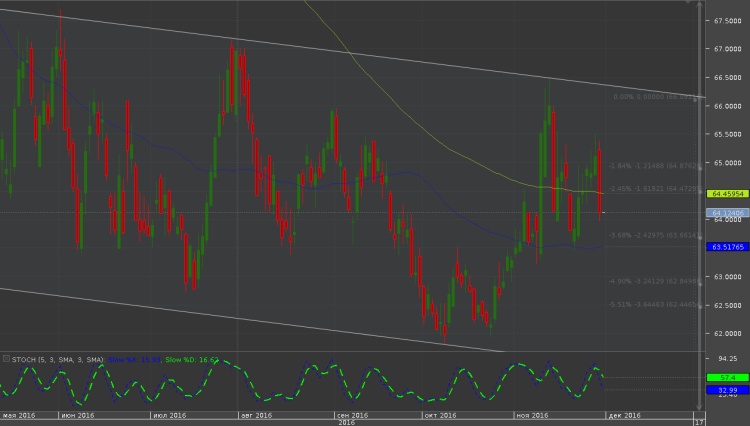The image size is (750, 426).
Task: Click the 67.0000 price axis label
Action: click(x=728, y=49)
